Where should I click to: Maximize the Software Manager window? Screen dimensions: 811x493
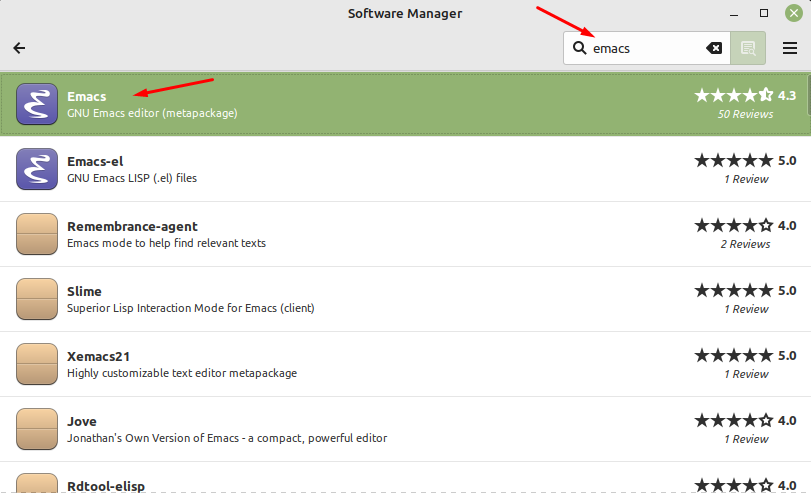[763, 13]
